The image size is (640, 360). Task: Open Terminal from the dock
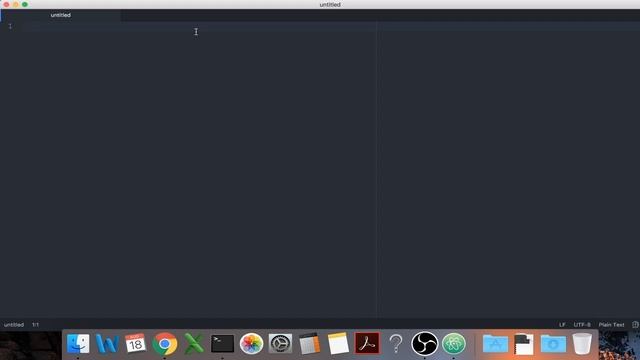point(222,344)
